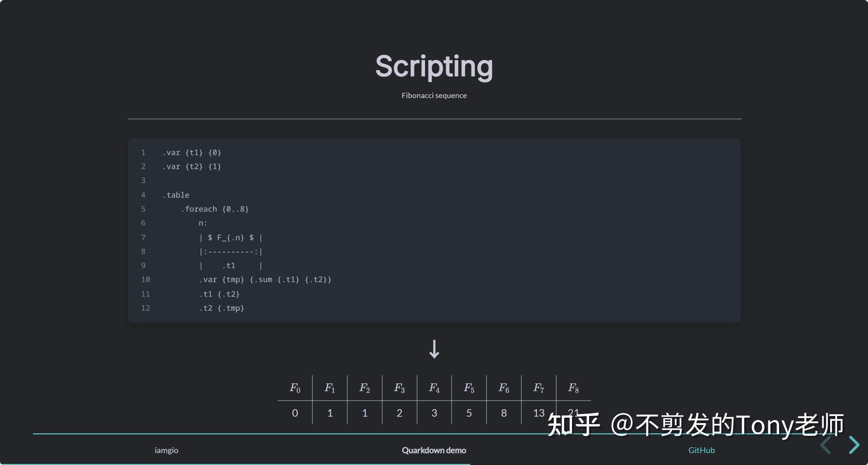The image size is (868, 465).
Task: Click the horizontal divider under the subtitle
Action: click(x=434, y=119)
